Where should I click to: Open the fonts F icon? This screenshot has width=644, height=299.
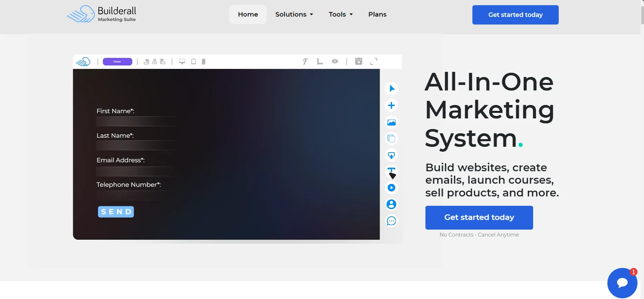[305, 61]
